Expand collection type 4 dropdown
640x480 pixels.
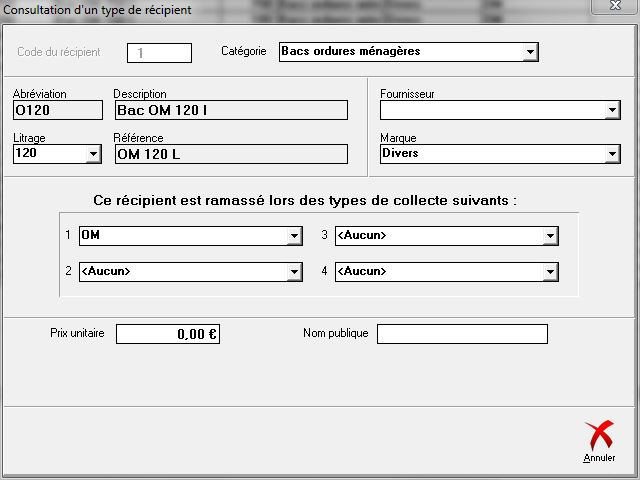[549, 272]
